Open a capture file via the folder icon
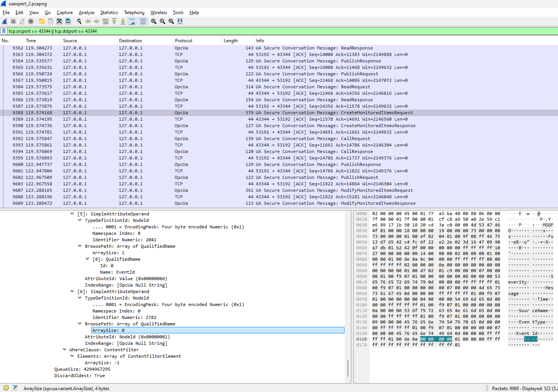This screenshot has height=392, width=558. [42, 21]
